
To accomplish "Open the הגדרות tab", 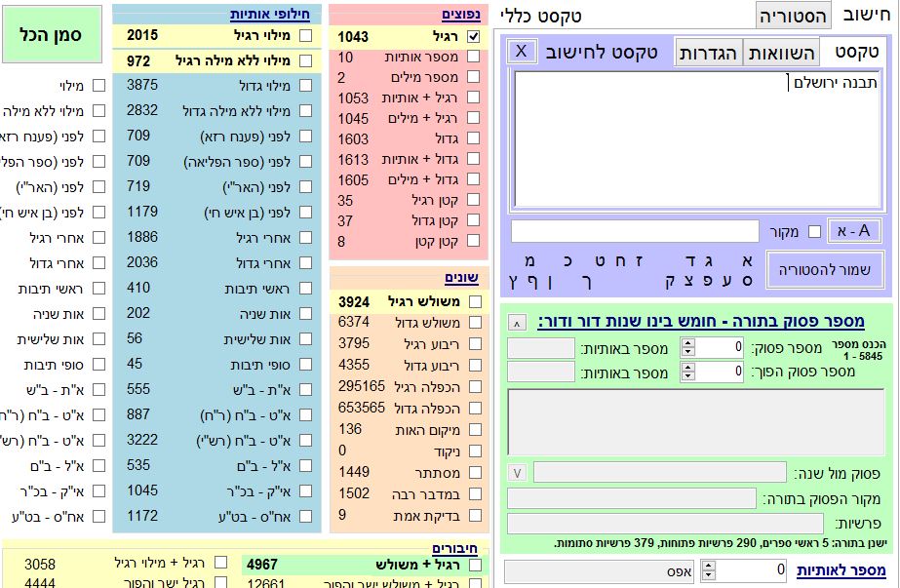I will pyautogui.click(x=710, y=52).
